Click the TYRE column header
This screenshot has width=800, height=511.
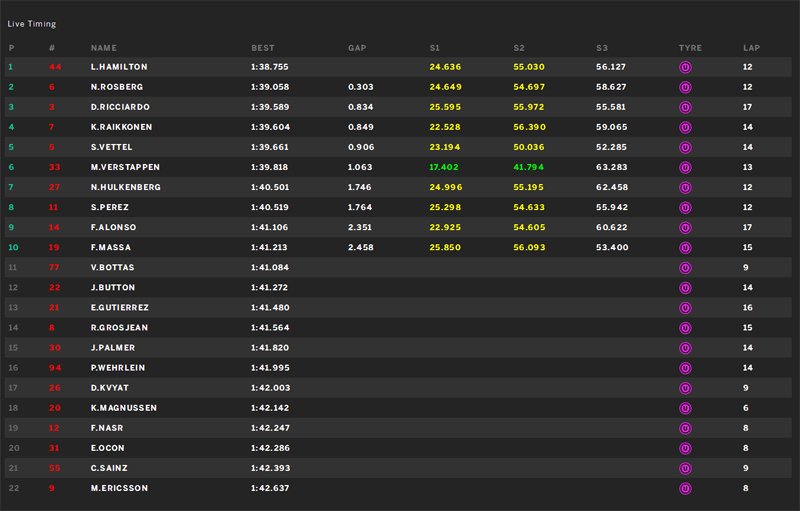click(x=690, y=48)
